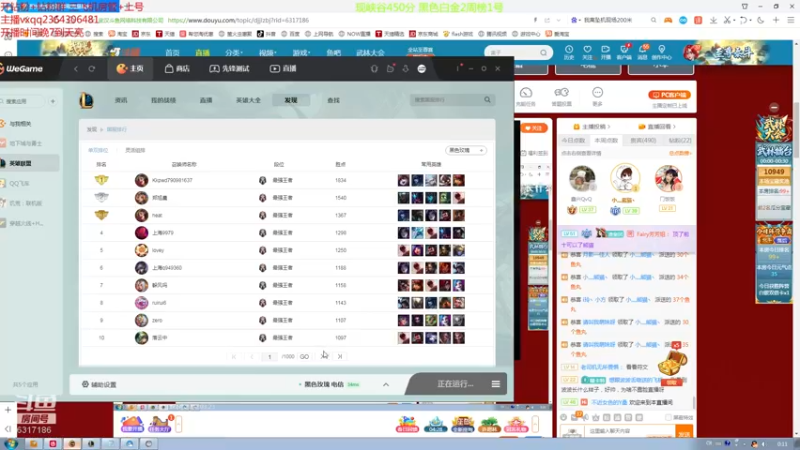Open the 主页 home tab in WeGame
Image resolution: width=800 pixels, height=450 pixels.
(130, 68)
